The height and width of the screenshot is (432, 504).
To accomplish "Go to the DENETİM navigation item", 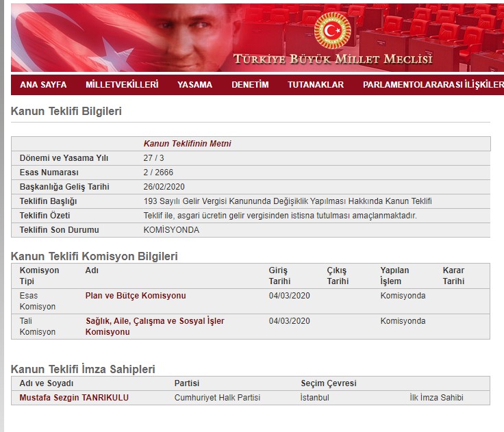I will point(250,85).
